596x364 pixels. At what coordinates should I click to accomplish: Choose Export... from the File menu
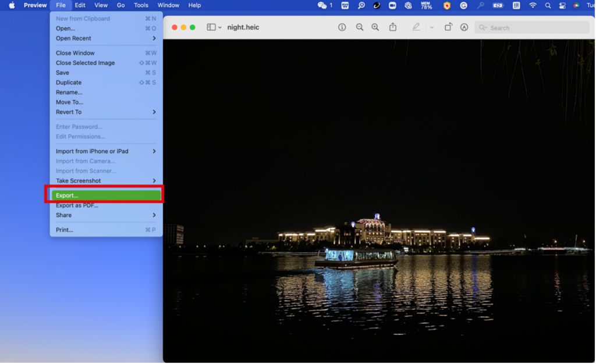point(105,195)
